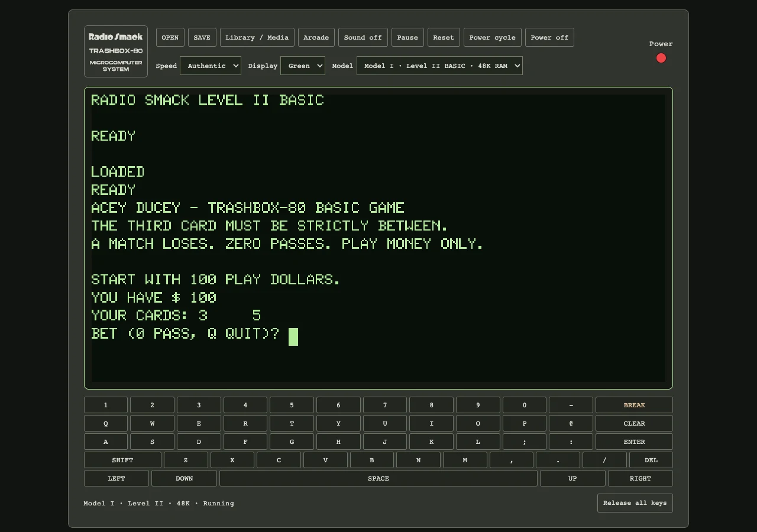Tap the 5 number key
This screenshot has width=757, height=532.
[292, 405]
